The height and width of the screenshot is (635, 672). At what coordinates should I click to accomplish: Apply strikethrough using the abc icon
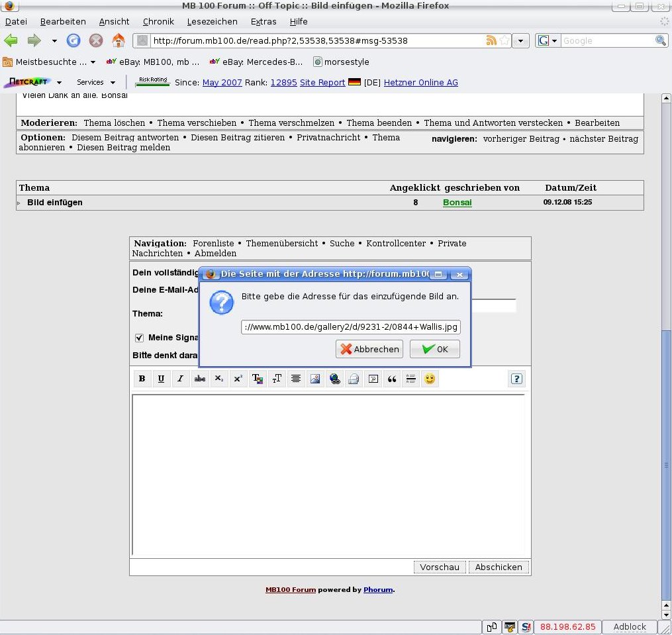pos(199,379)
